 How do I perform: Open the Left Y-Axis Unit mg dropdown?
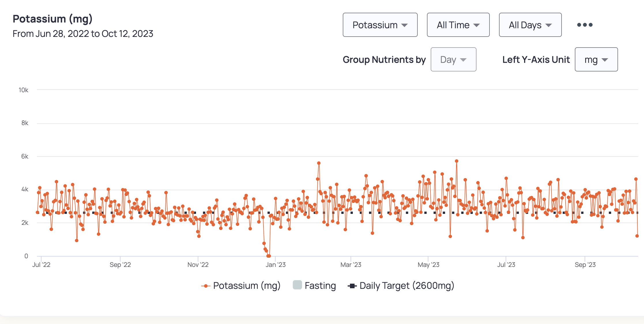tap(596, 59)
